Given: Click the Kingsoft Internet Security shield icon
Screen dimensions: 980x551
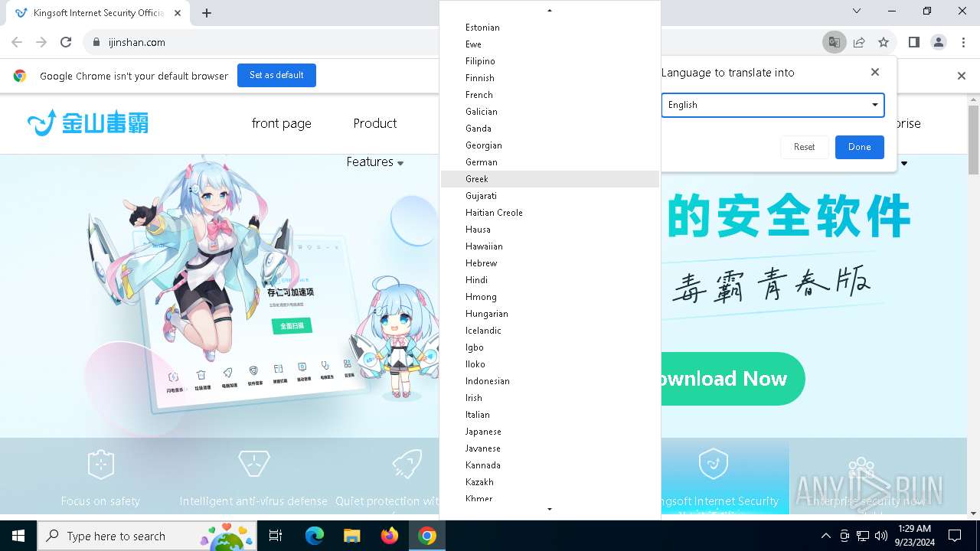Looking at the screenshot, I should click(x=713, y=464).
